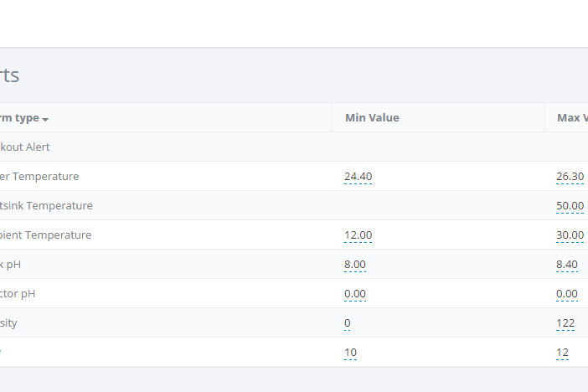The image size is (588, 392).
Task: Edit tank pH min value 8.00
Action: coord(355,265)
